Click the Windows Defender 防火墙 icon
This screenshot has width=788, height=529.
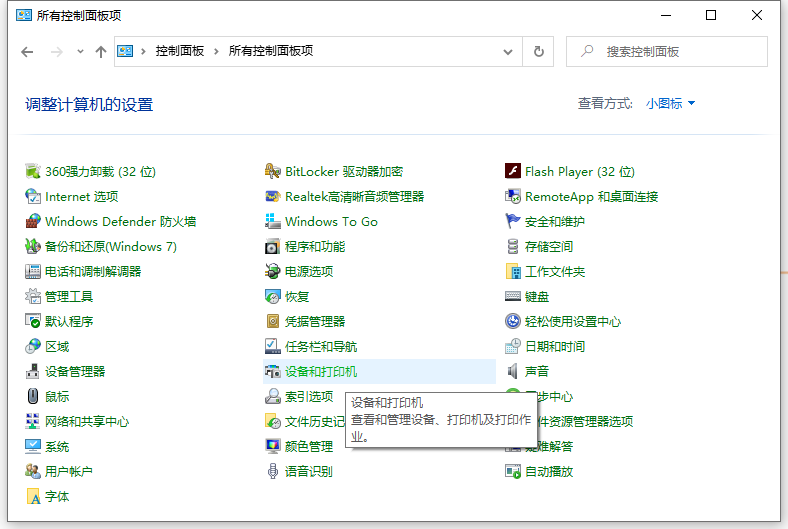[33, 222]
